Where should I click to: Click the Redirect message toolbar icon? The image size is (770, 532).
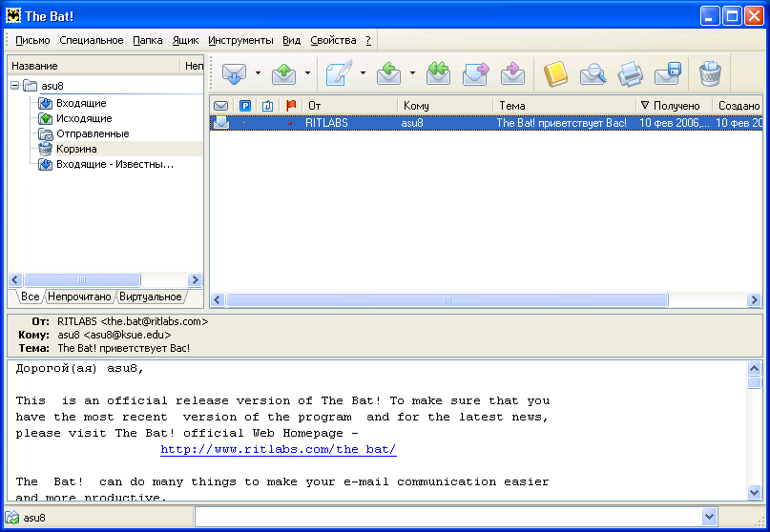click(x=512, y=73)
